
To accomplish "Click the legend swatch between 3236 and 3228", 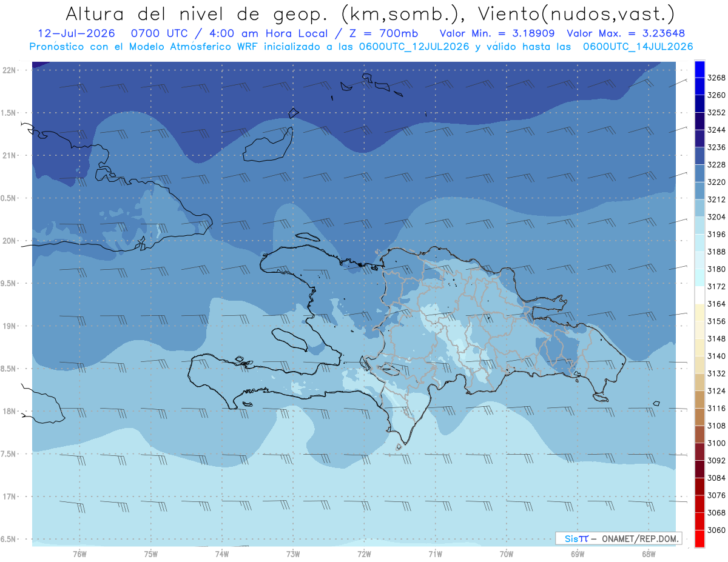I will coord(699,156).
